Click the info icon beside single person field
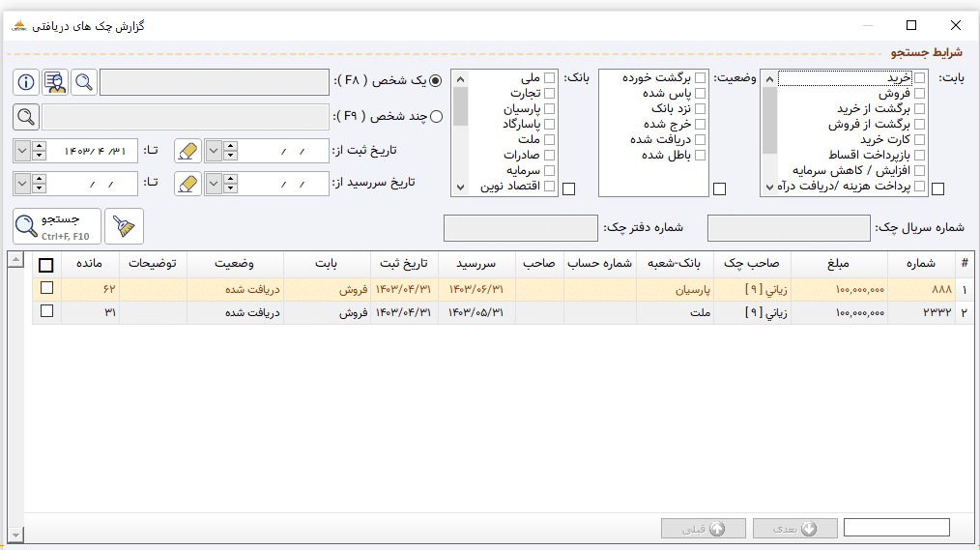The height and width of the screenshot is (550, 980). tap(26, 82)
